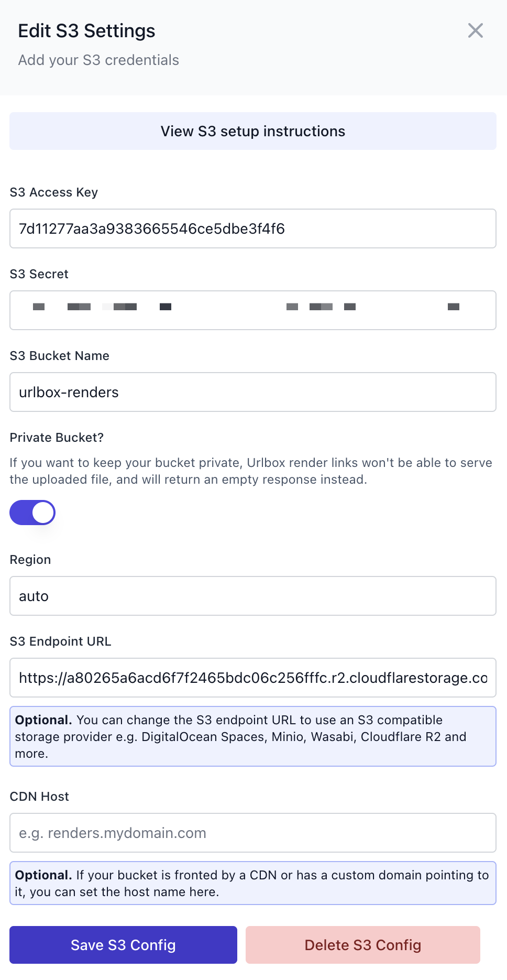Screen dimensions: 507x980
Task: Click the S3 Secret label text
Action: (39, 274)
